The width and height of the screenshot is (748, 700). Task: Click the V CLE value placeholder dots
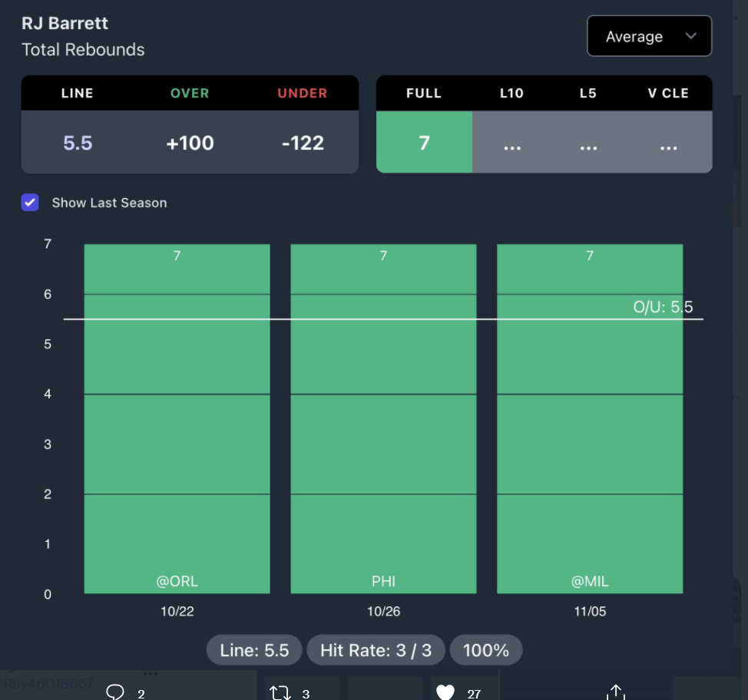coord(668,148)
